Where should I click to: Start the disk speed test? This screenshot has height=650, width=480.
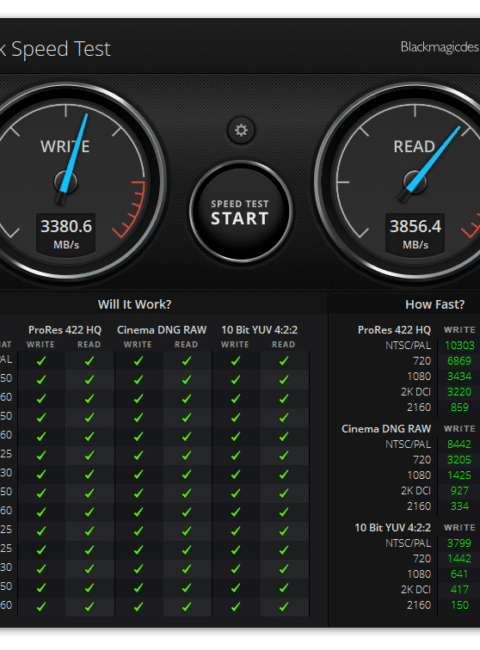(x=240, y=212)
